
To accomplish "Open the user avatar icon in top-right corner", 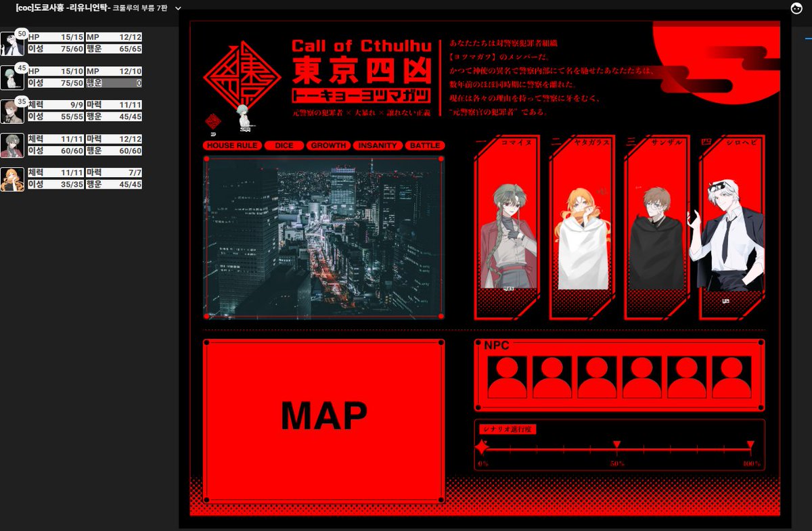I will click(796, 8).
